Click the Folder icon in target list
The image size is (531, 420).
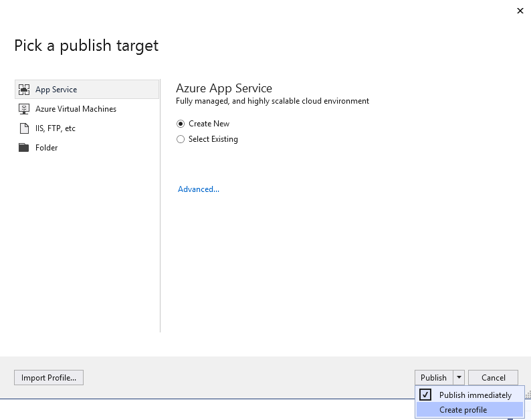coord(23,148)
